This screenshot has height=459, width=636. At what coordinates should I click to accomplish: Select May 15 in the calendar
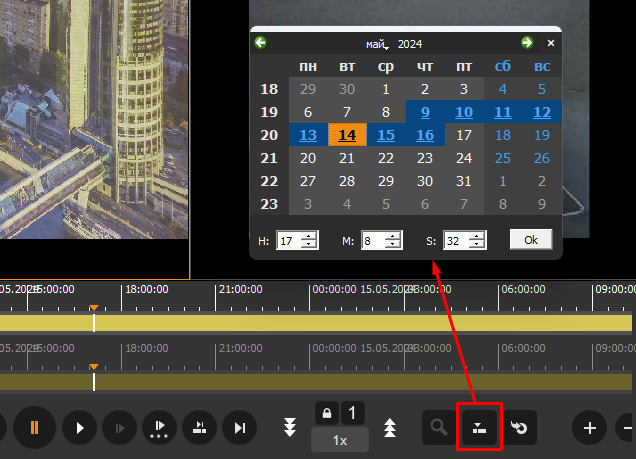click(x=386, y=135)
